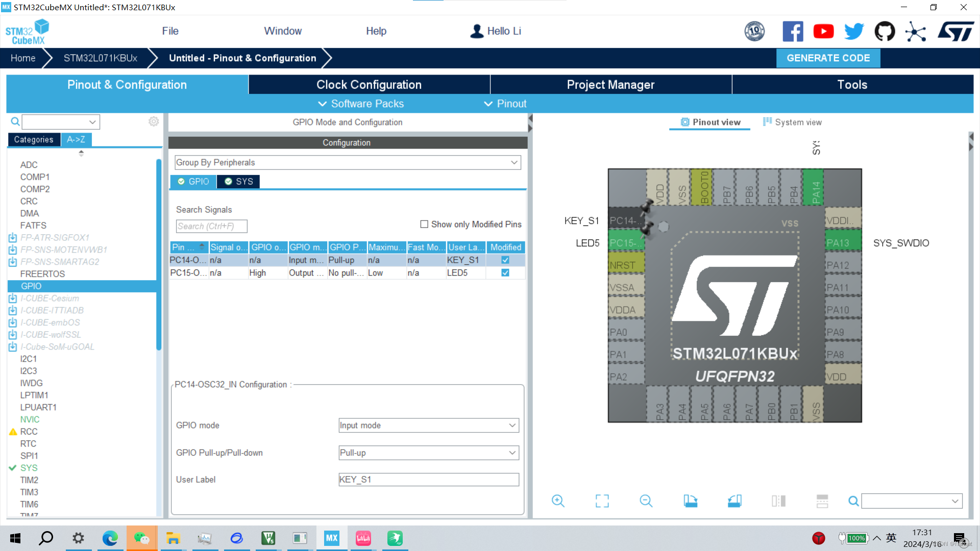Open the Window menu

click(283, 31)
